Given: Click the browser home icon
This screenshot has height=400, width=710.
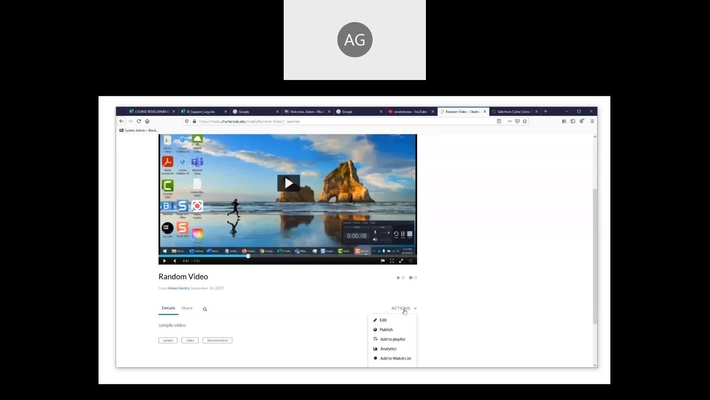Looking at the screenshot, I should tap(147, 121).
